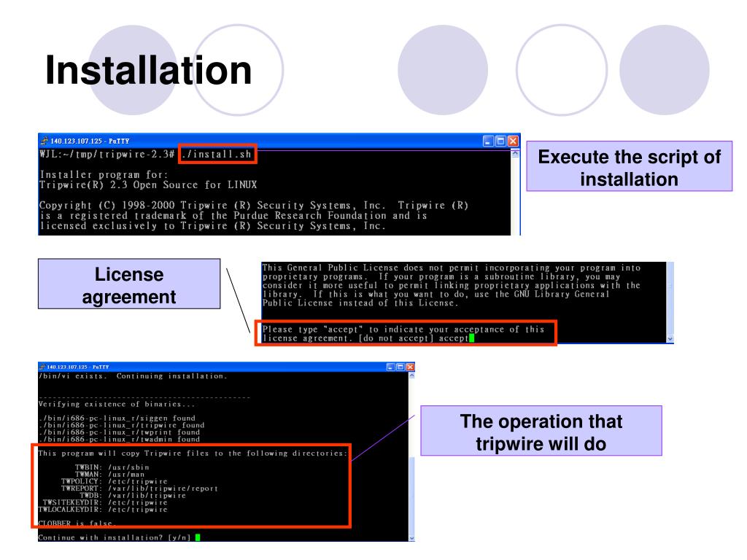Click the 'CLOBBER is false.' line
The image size is (747, 560).
pos(76,524)
